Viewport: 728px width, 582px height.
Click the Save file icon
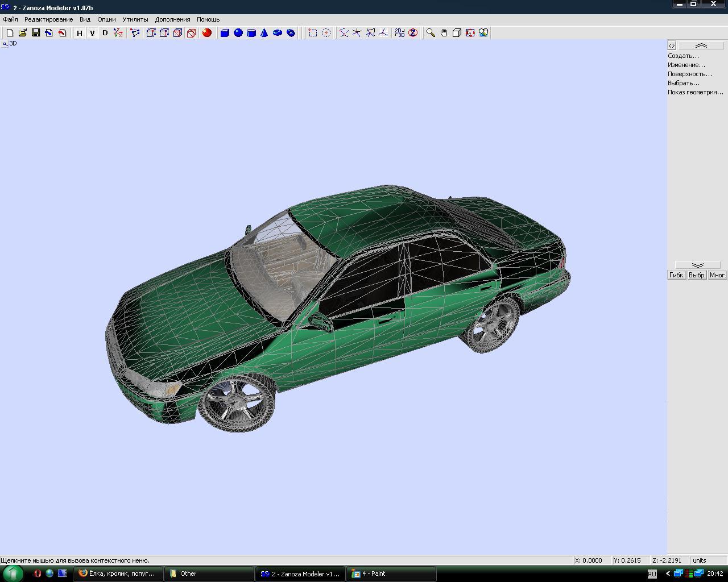pos(36,33)
